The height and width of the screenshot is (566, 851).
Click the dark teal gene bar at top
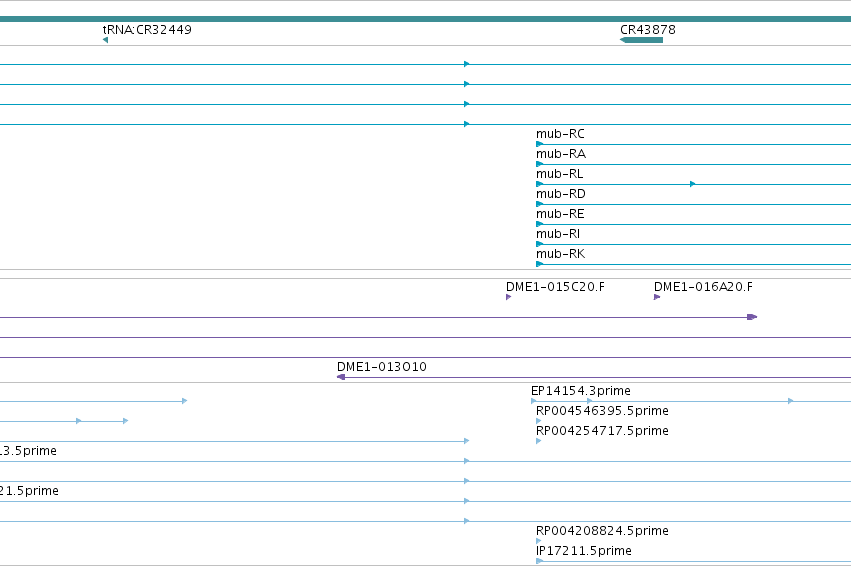tap(426, 19)
